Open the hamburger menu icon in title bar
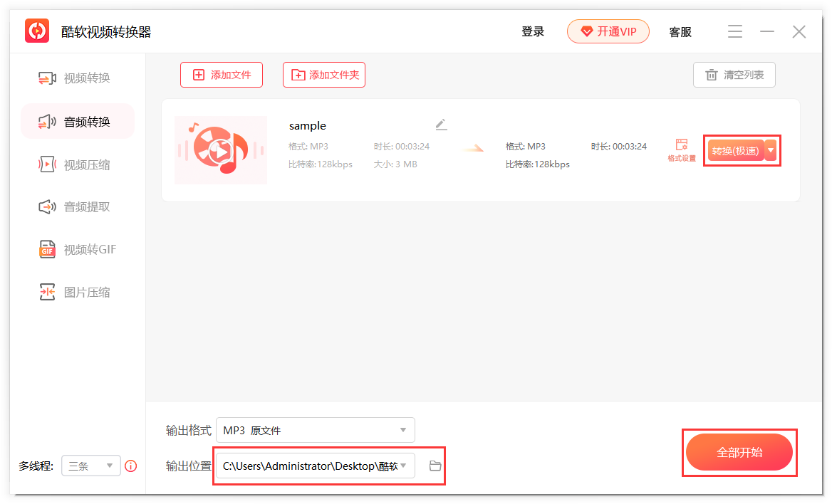 [735, 32]
